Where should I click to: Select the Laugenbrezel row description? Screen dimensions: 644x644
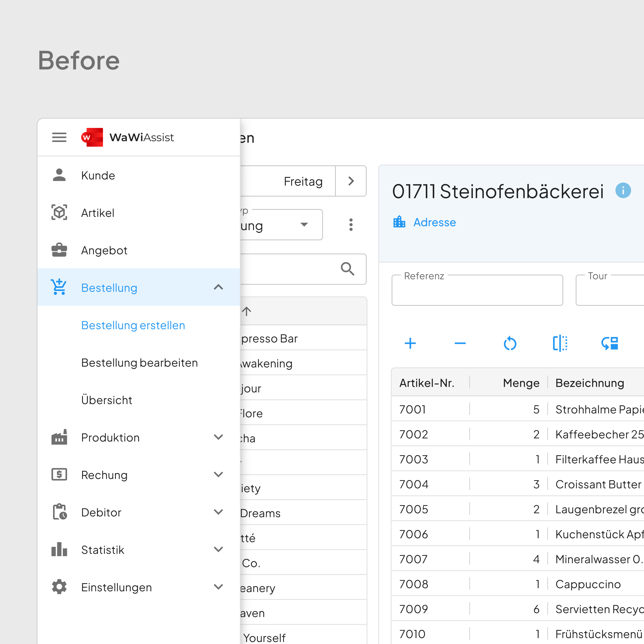tap(600, 509)
